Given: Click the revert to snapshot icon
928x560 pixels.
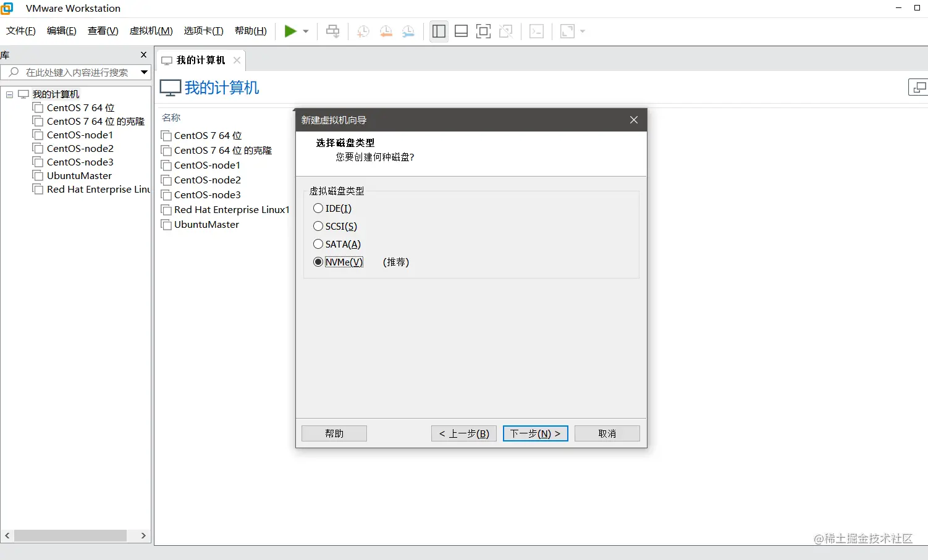Looking at the screenshot, I should click(386, 31).
